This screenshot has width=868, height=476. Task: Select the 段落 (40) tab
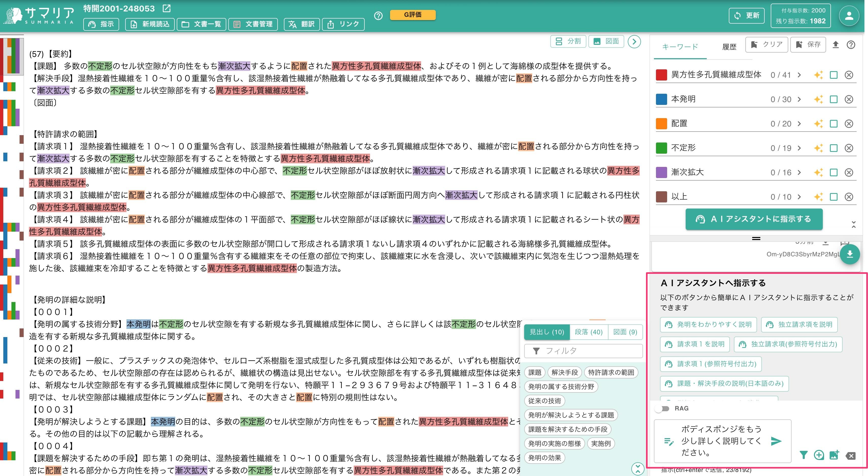[588, 332]
